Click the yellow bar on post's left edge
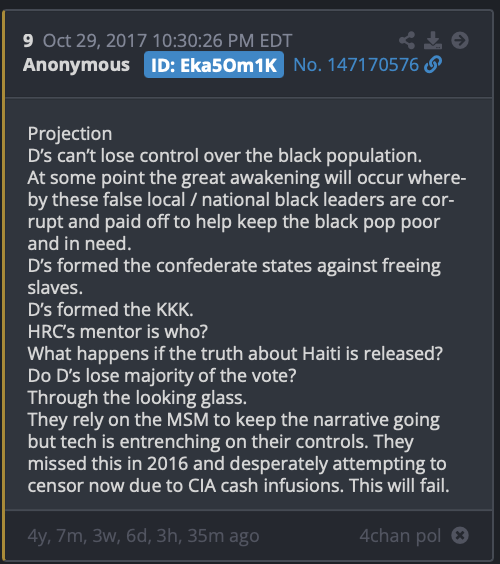Viewport: 500px width, 564px height. click(x=3, y=286)
